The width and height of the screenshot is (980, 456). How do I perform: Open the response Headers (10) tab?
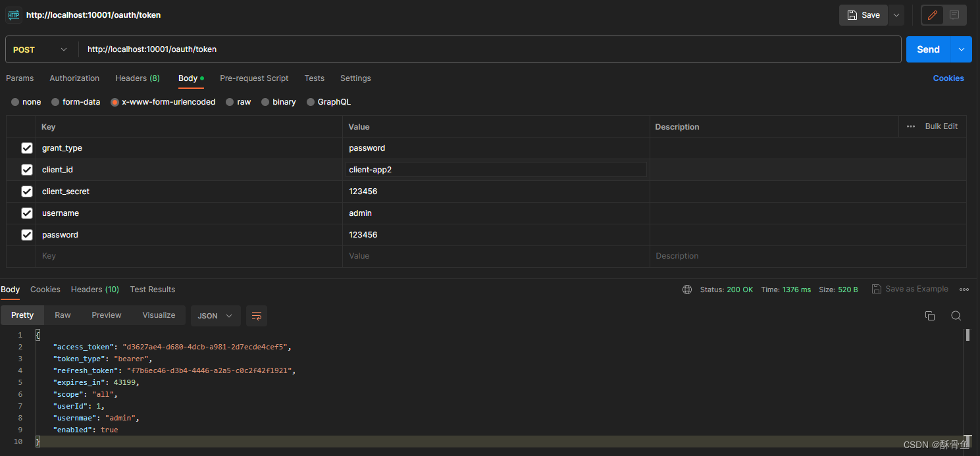tap(95, 290)
